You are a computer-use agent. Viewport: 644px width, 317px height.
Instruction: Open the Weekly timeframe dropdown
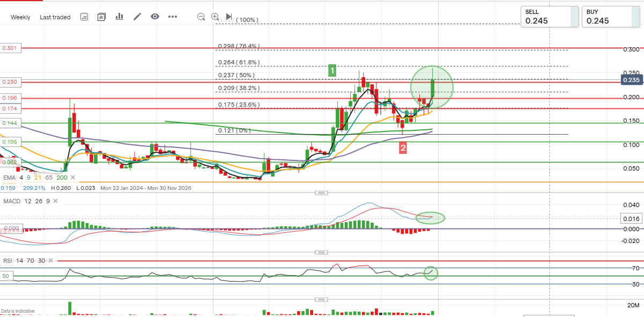tap(20, 17)
